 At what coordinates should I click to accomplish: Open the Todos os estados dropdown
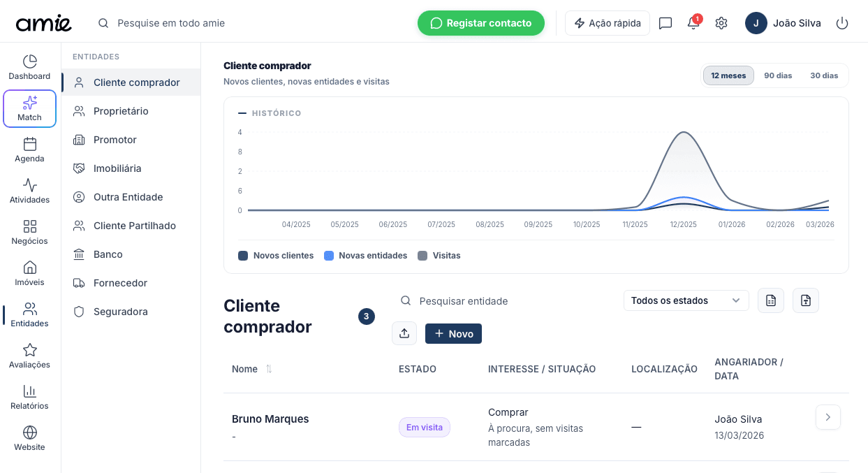[685, 300]
